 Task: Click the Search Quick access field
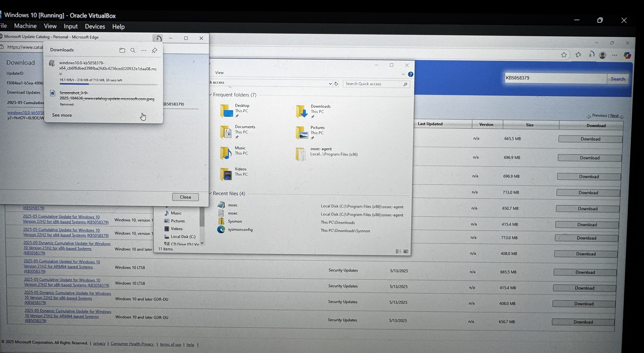pyautogui.click(x=376, y=84)
